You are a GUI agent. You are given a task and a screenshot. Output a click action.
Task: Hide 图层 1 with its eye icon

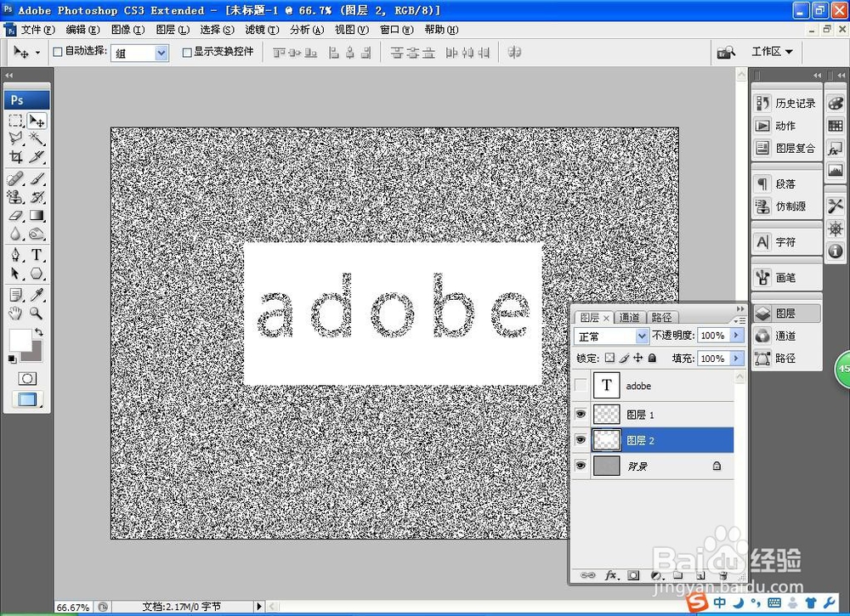581,415
